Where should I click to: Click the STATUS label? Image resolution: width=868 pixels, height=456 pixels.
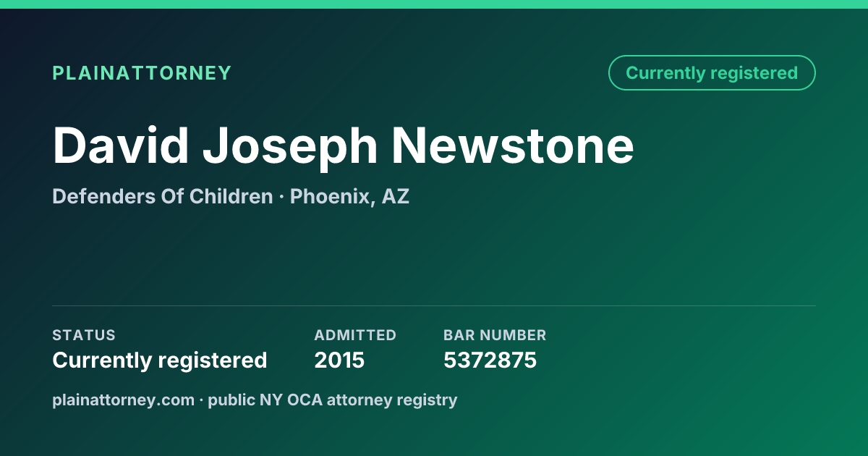(x=84, y=335)
